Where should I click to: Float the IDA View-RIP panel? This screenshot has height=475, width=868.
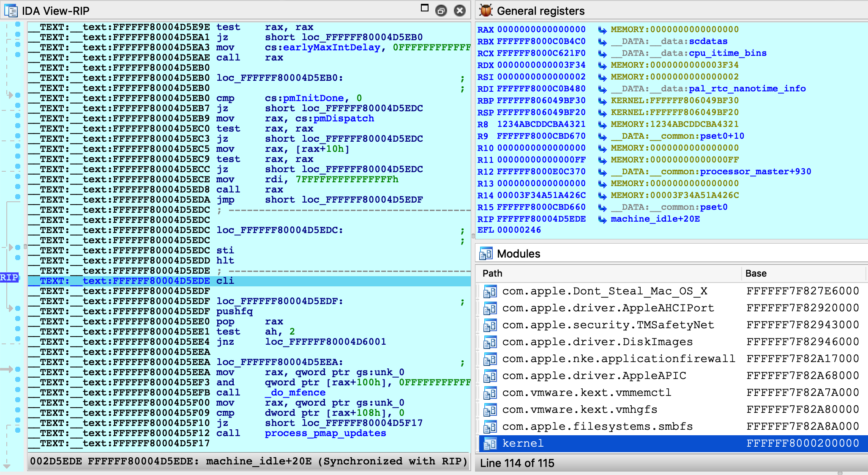pyautogui.click(x=441, y=11)
